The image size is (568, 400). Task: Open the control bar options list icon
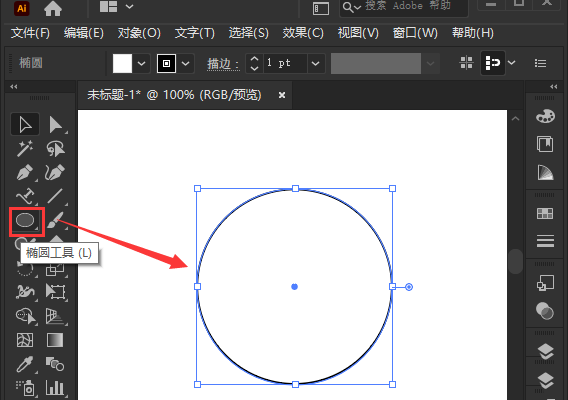click(x=540, y=63)
